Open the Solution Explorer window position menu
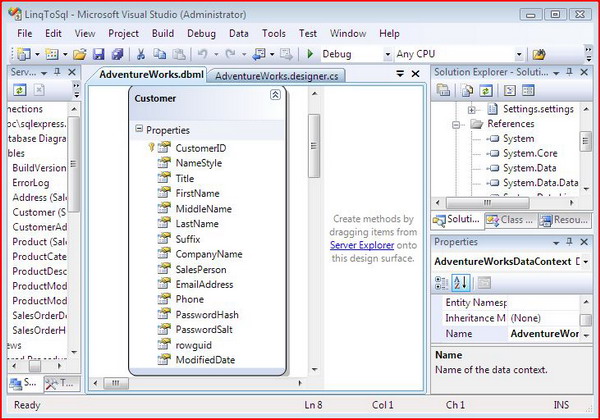Image resolution: width=600 pixels, height=420 pixels. pyautogui.click(x=556, y=73)
